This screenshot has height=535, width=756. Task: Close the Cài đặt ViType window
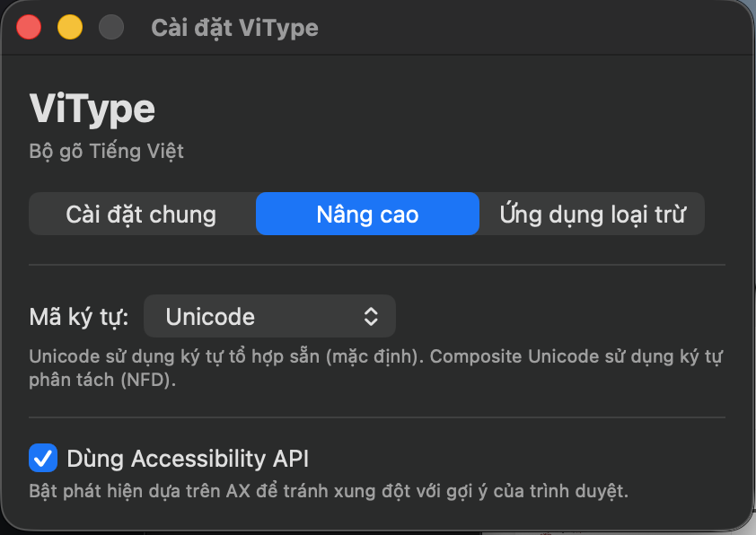point(29,28)
